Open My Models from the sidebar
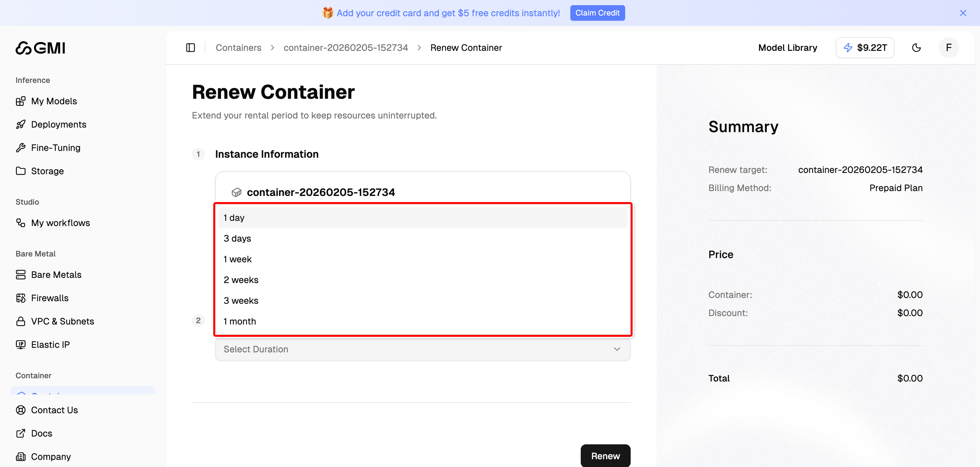 (x=53, y=101)
